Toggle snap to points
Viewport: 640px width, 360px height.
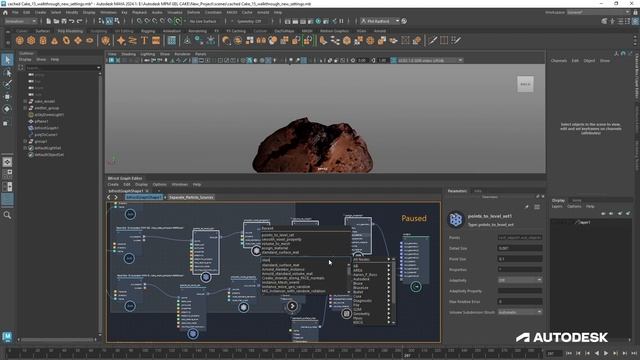tap(155, 21)
